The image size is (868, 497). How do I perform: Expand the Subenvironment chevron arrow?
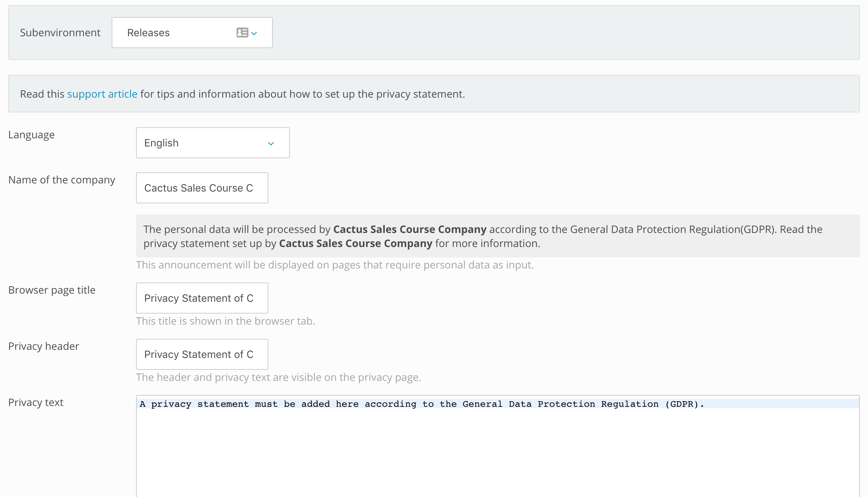point(254,33)
